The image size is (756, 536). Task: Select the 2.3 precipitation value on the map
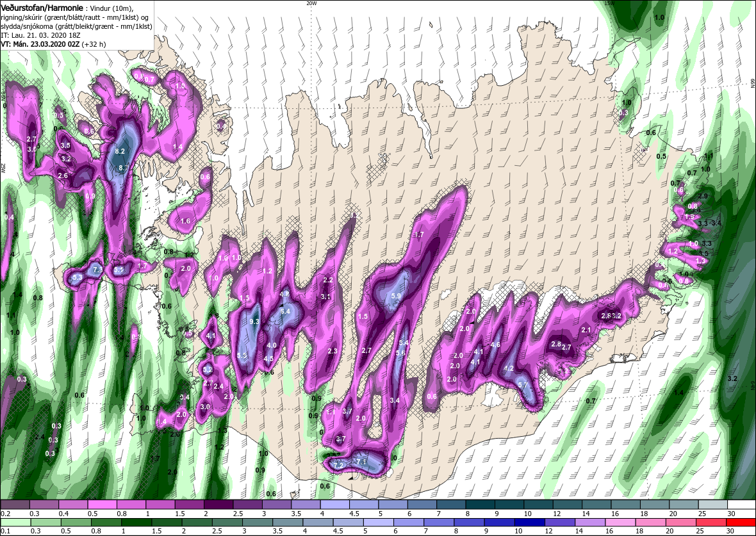click(x=333, y=351)
